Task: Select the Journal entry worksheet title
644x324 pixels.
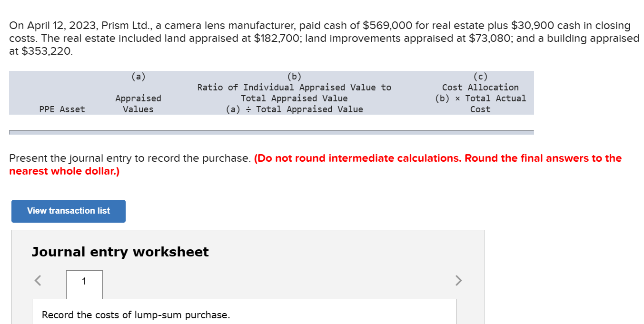Action: pyautogui.click(x=120, y=252)
